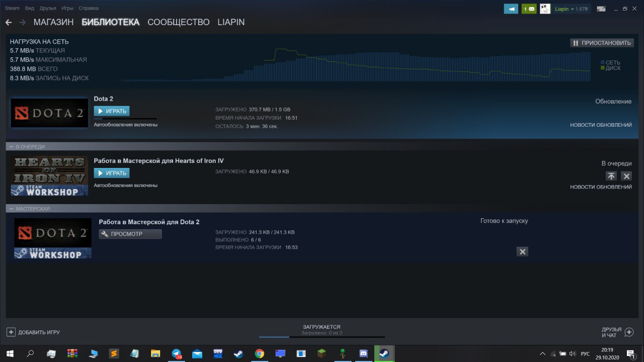Move Hearts of Iron IV to top of queue
This screenshot has width=644, height=362.
point(611,176)
